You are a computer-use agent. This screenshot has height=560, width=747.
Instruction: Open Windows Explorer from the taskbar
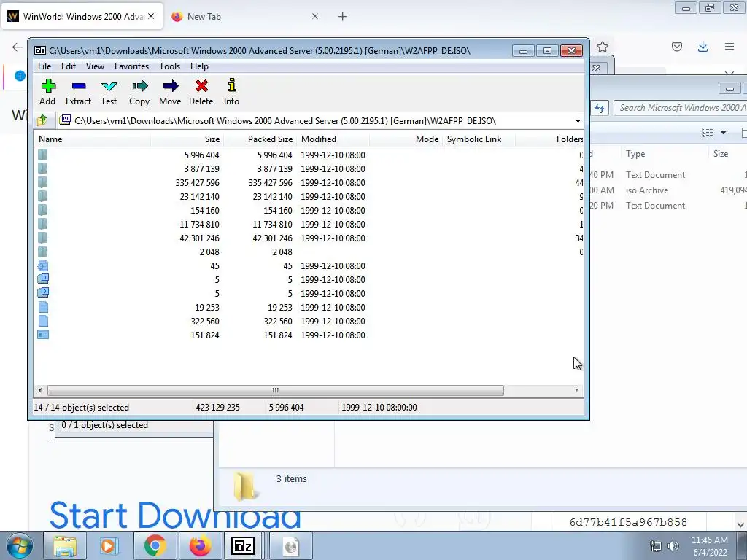pos(65,546)
